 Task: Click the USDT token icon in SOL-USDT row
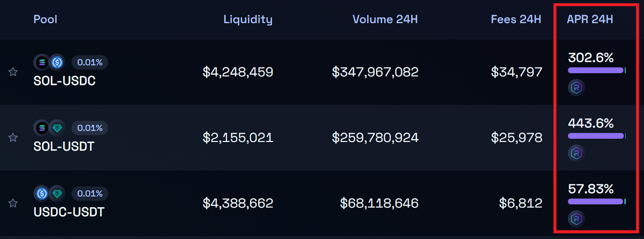point(57,128)
